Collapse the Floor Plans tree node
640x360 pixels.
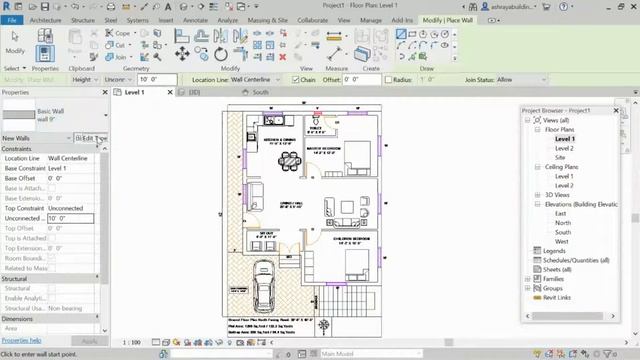(538, 129)
